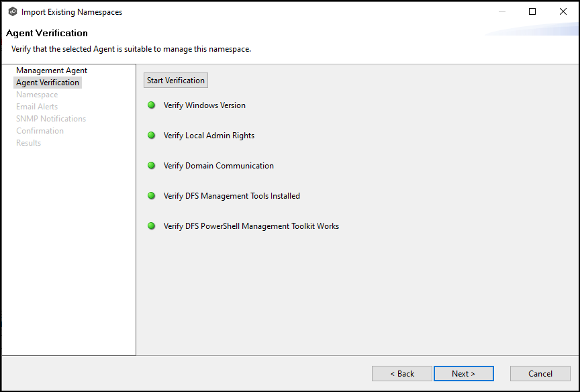This screenshot has width=580, height=392.
Task: Click the Verify DFS Management Tools Installed label
Action: (232, 196)
